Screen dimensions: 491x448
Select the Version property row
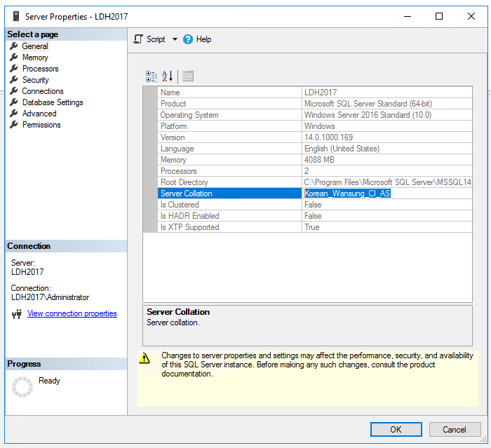[315, 137]
